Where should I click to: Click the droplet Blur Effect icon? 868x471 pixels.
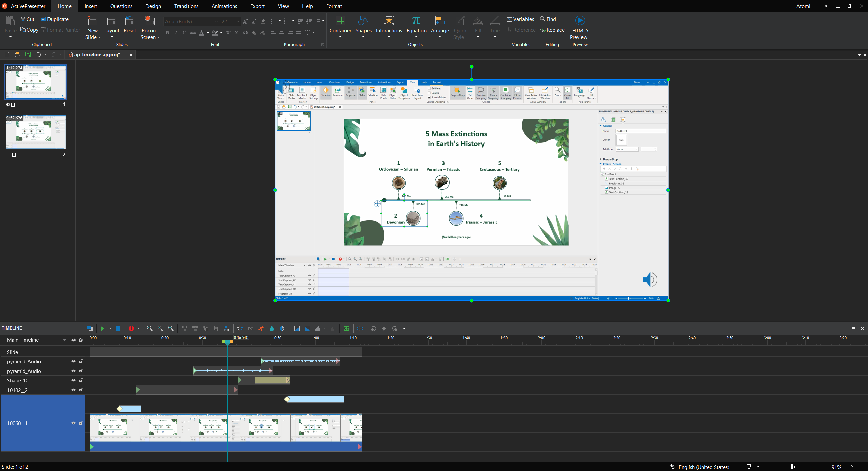click(272, 328)
